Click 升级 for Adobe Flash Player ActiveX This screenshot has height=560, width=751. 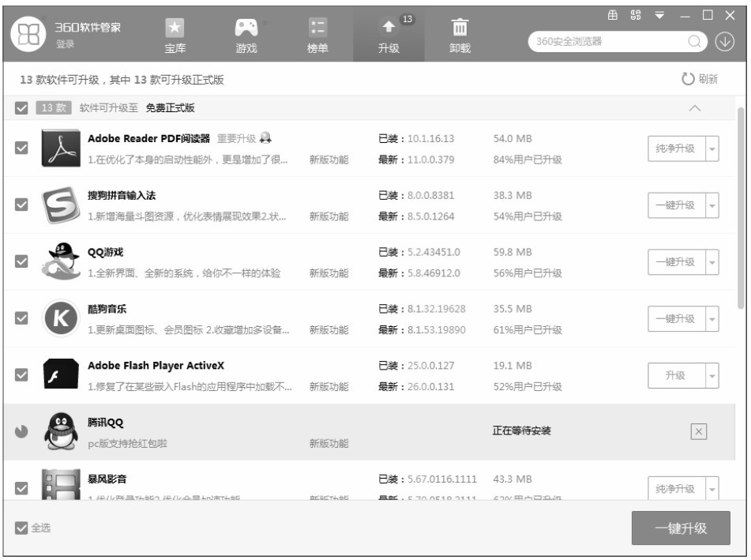[676, 375]
